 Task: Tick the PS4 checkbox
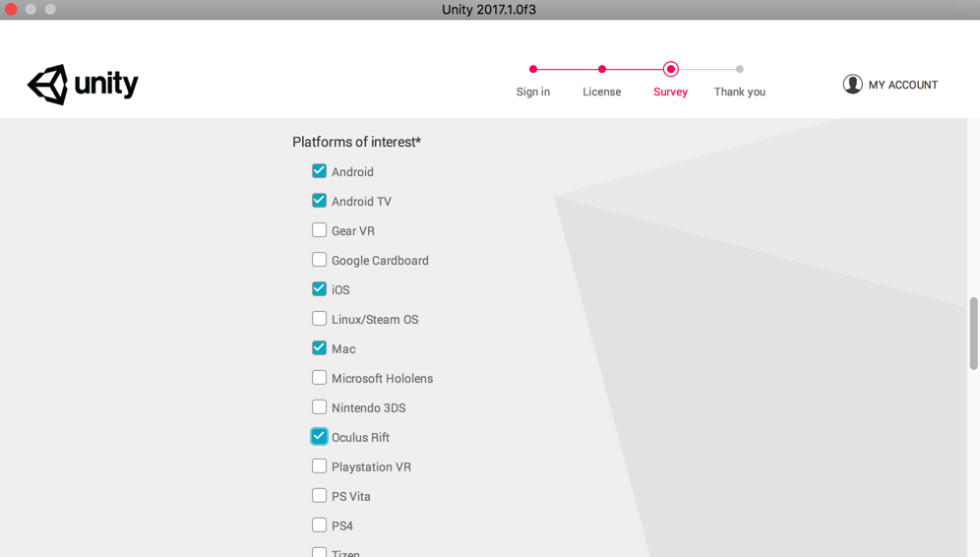[319, 525]
